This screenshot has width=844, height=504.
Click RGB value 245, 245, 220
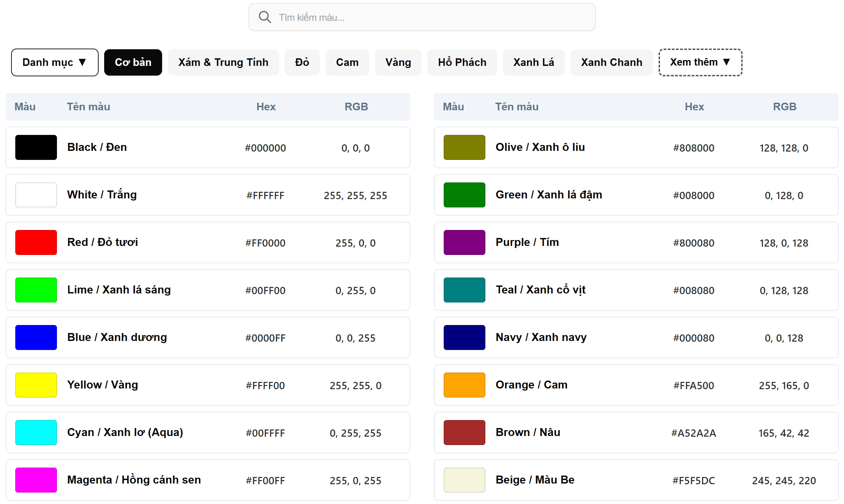coord(784,481)
